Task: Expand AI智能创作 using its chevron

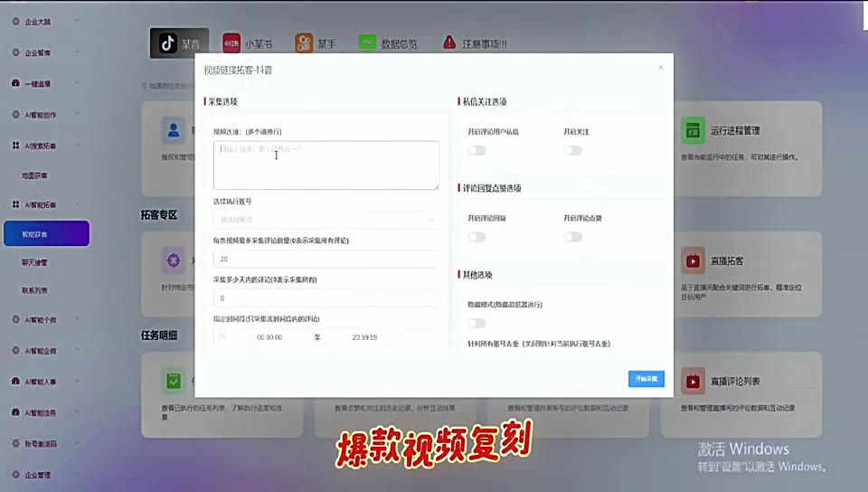Action: coord(77,115)
